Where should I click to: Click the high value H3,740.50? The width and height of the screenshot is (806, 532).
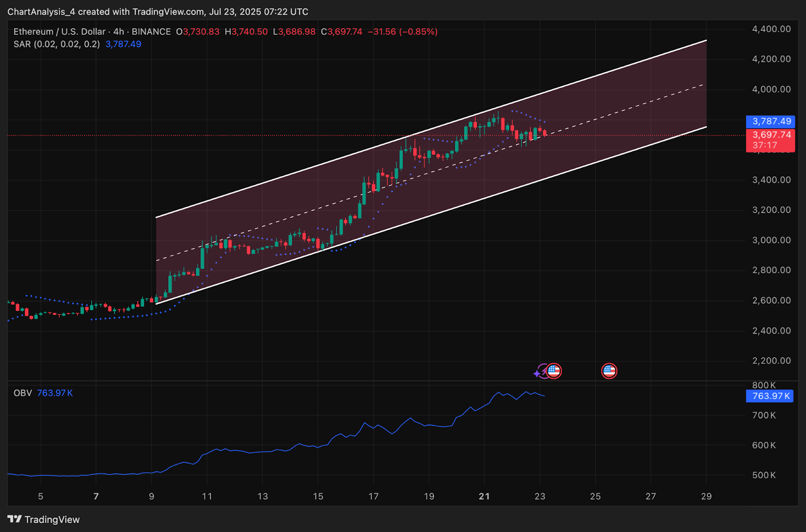click(246, 32)
